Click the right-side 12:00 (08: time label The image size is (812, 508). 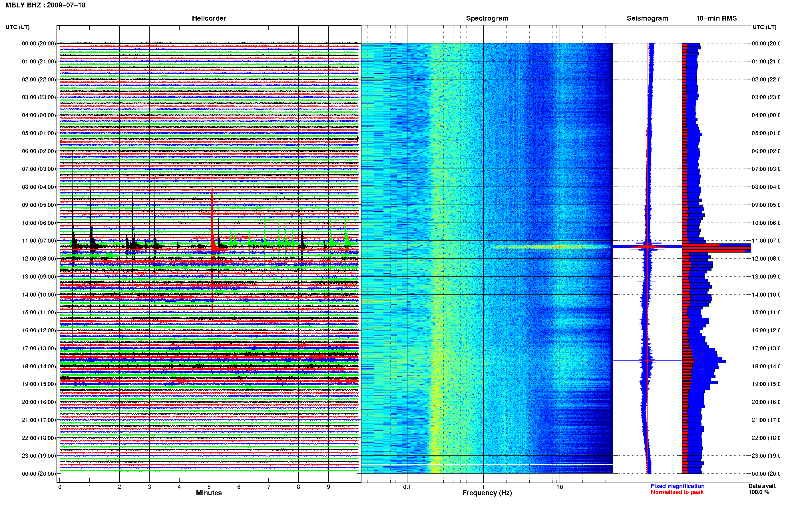[766, 258]
